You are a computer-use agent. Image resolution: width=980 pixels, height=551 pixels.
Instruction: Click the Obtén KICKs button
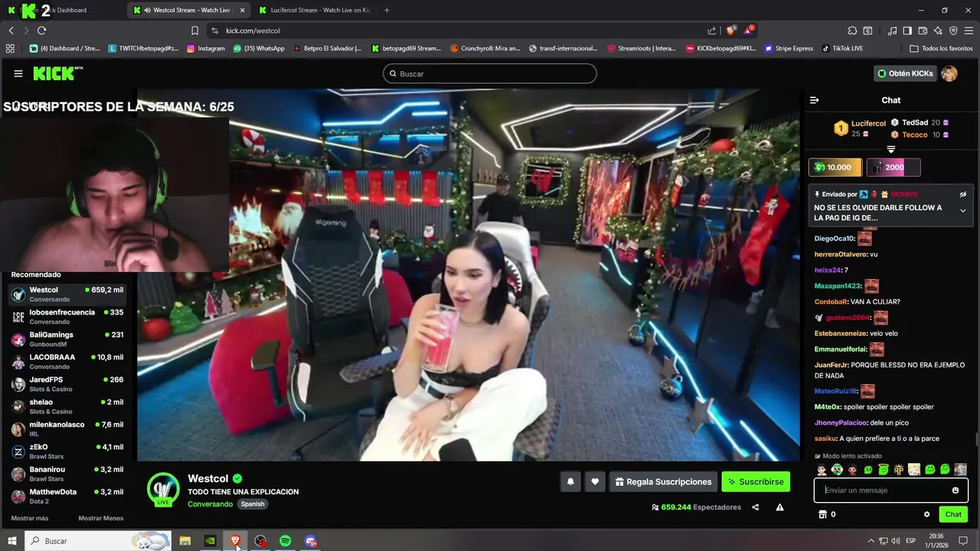click(905, 73)
